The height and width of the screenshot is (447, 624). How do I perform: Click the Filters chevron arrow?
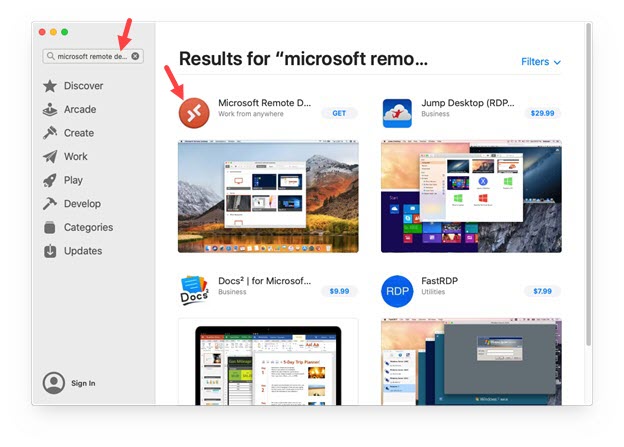(557, 62)
